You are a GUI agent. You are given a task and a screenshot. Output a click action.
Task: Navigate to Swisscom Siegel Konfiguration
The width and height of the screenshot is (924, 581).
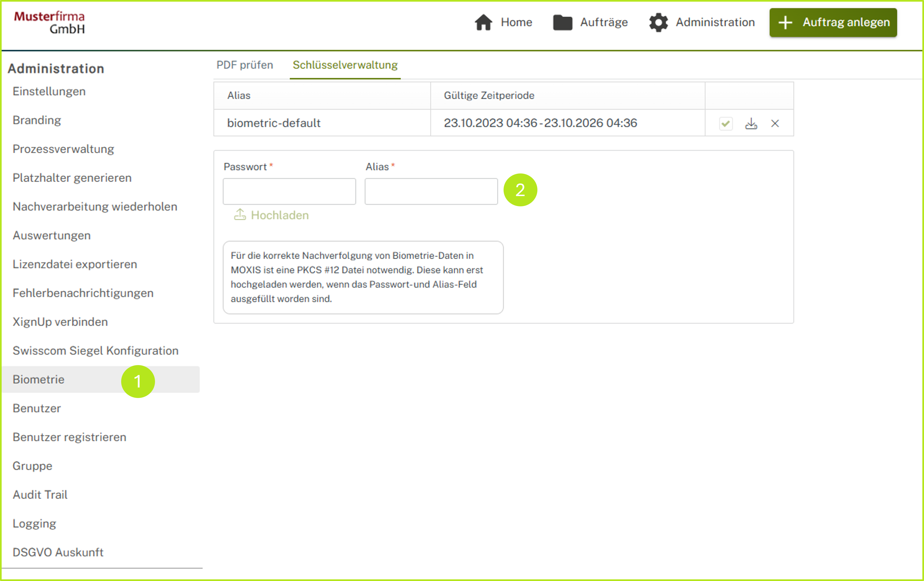(x=95, y=350)
